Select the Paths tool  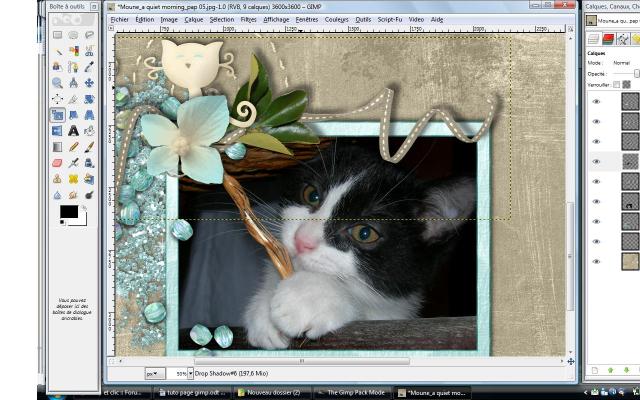(73, 67)
